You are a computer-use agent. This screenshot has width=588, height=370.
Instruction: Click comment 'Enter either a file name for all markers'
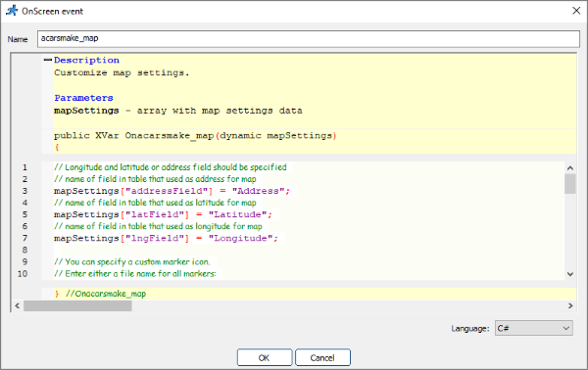click(135, 274)
